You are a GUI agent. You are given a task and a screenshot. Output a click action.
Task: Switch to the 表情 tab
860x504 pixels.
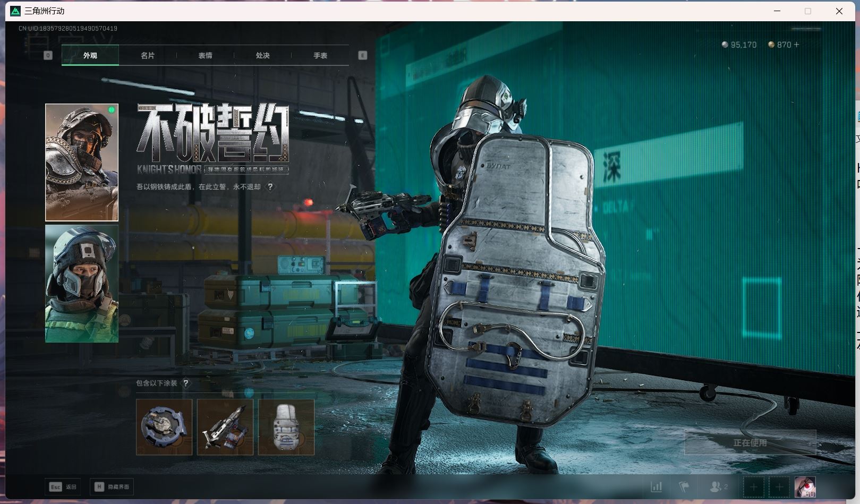tap(205, 55)
